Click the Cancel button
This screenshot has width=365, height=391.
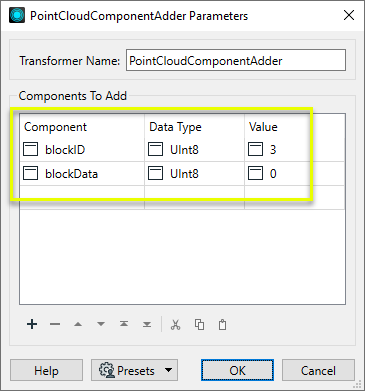coord(318,370)
